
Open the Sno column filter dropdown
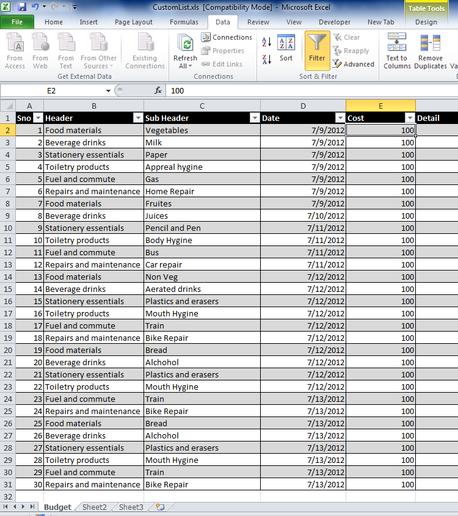38,118
